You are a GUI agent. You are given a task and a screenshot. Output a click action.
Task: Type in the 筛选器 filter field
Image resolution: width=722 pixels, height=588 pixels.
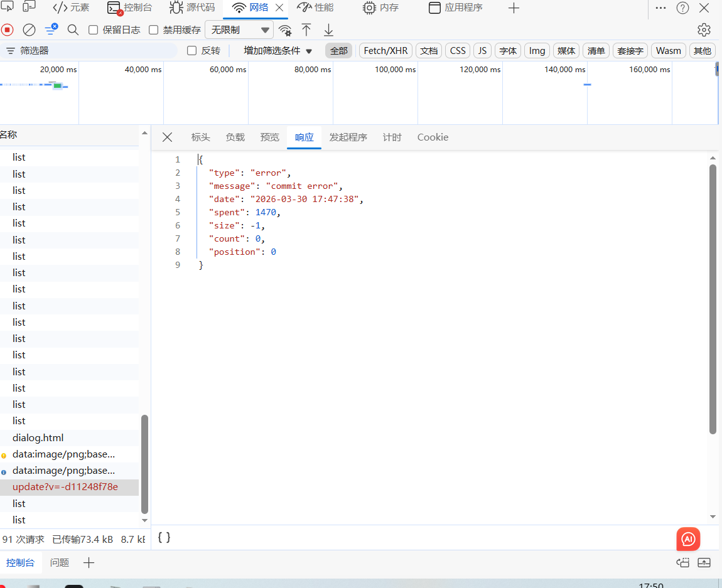94,51
